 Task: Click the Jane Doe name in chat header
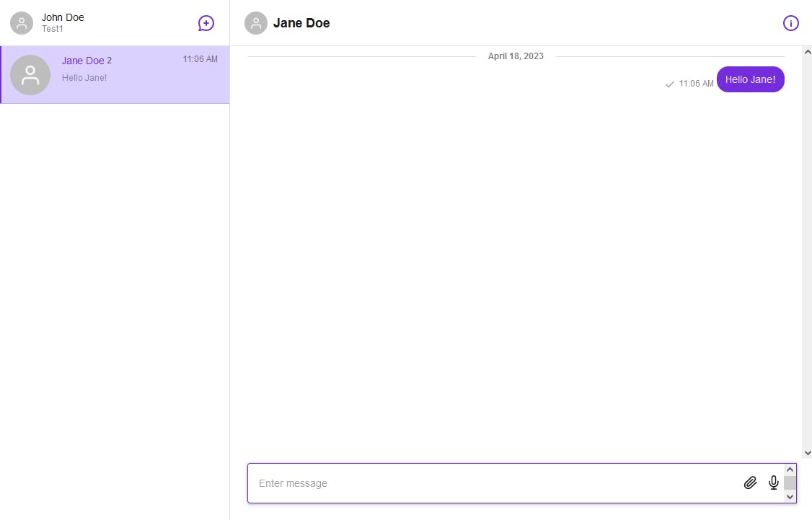point(301,23)
